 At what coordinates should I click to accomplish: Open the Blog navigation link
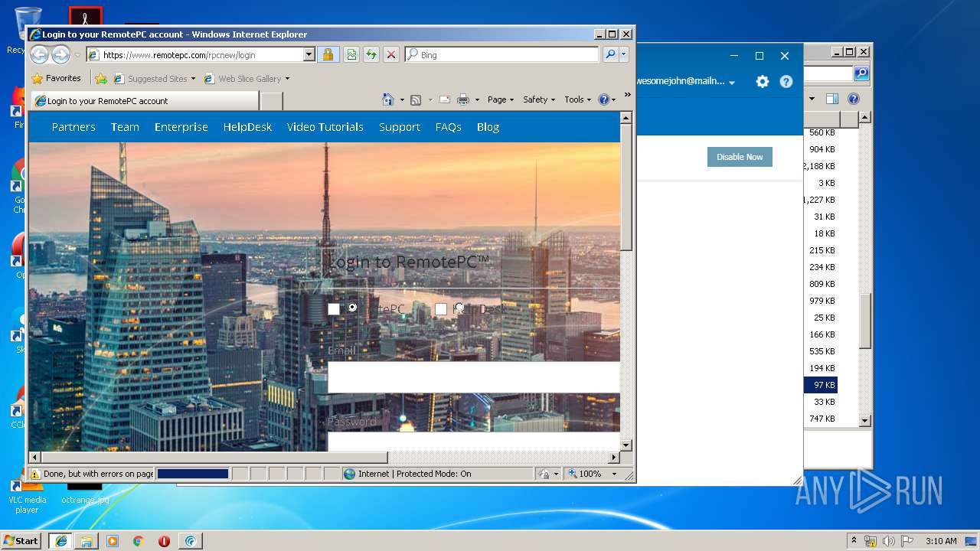pos(488,127)
